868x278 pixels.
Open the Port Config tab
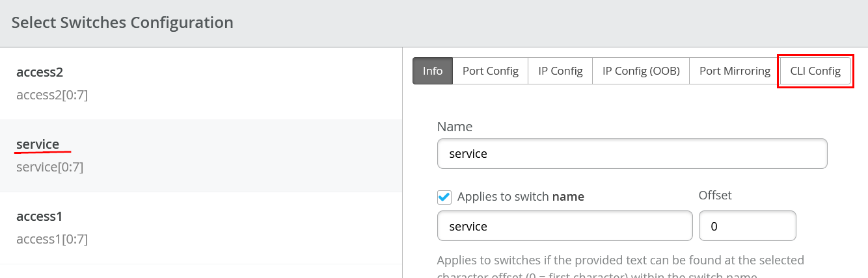(x=490, y=71)
